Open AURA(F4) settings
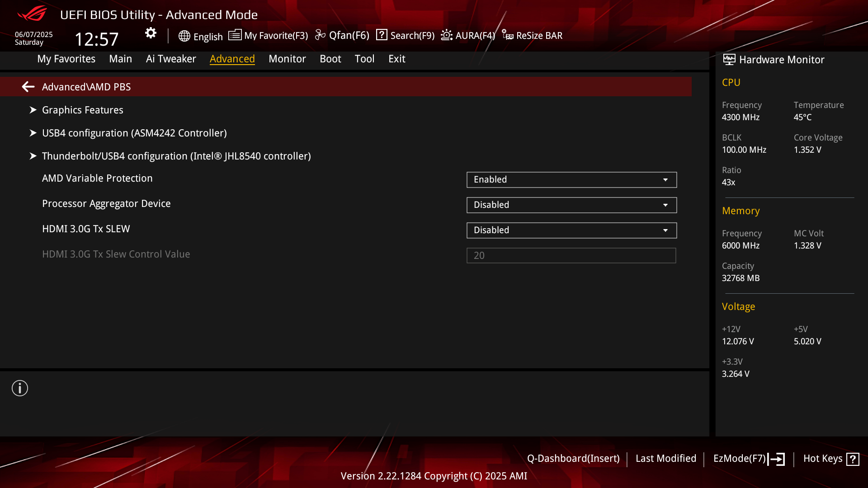Viewport: 868px width, 488px height. 475,36
